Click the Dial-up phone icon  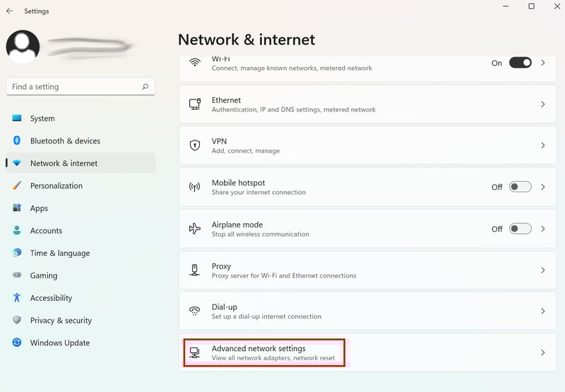[x=195, y=311]
